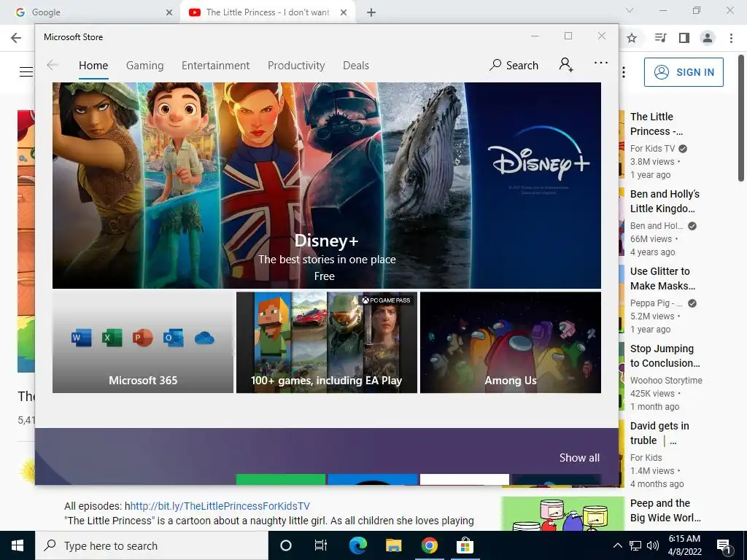The height and width of the screenshot is (560, 747).
Task: Open Use Glitter to Make Masks video
Action: click(662, 279)
